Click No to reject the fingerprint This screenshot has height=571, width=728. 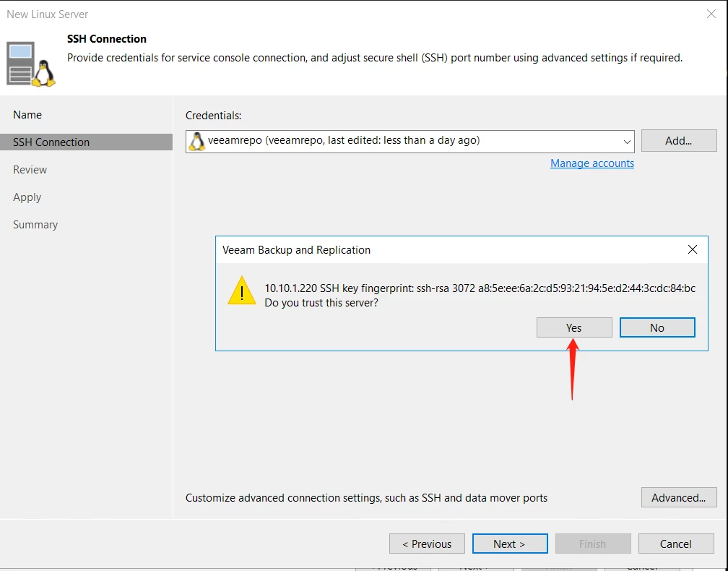(656, 327)
